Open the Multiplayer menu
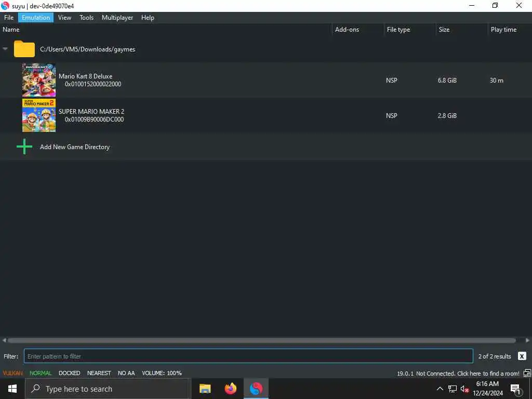532x399 pixels. [117, 18]
